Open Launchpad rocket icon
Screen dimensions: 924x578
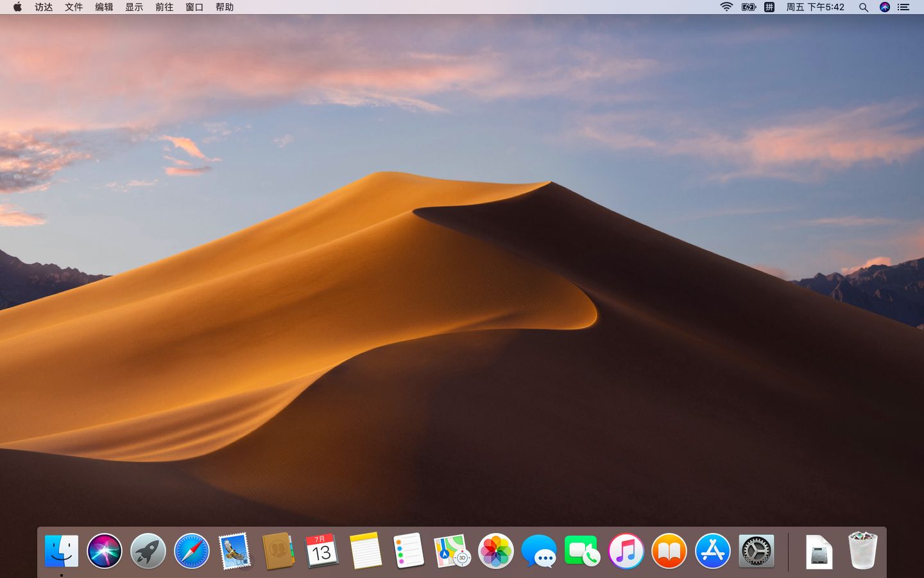148,551
